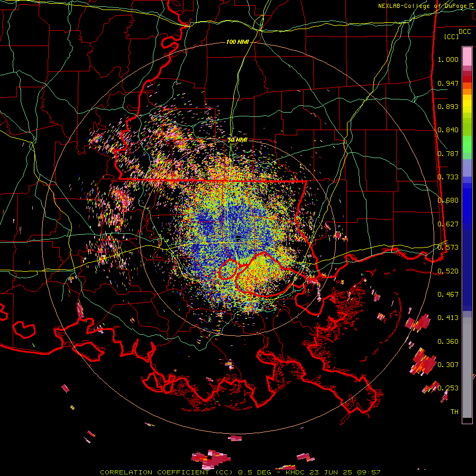Viewport: 476px width, 476px height.
Task: Click the 0.253 scale value
Action: [448, 388]
